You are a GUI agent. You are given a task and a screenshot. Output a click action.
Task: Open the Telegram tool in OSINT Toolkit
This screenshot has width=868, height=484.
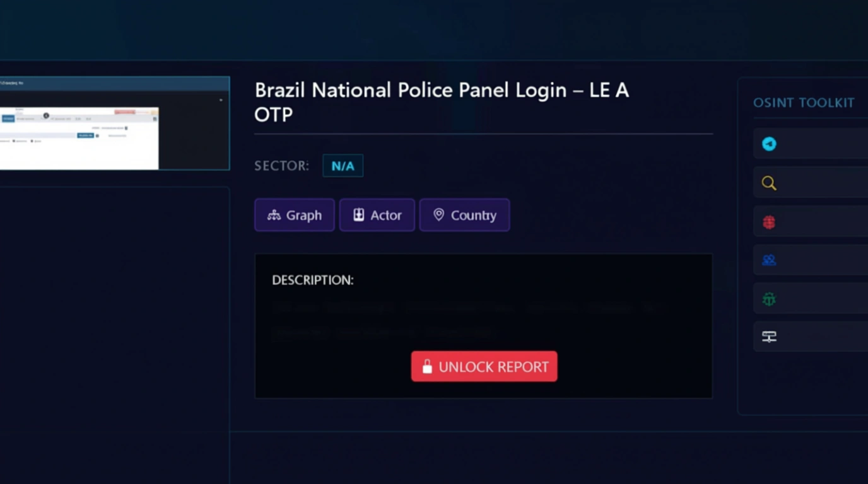coord(769,144)
